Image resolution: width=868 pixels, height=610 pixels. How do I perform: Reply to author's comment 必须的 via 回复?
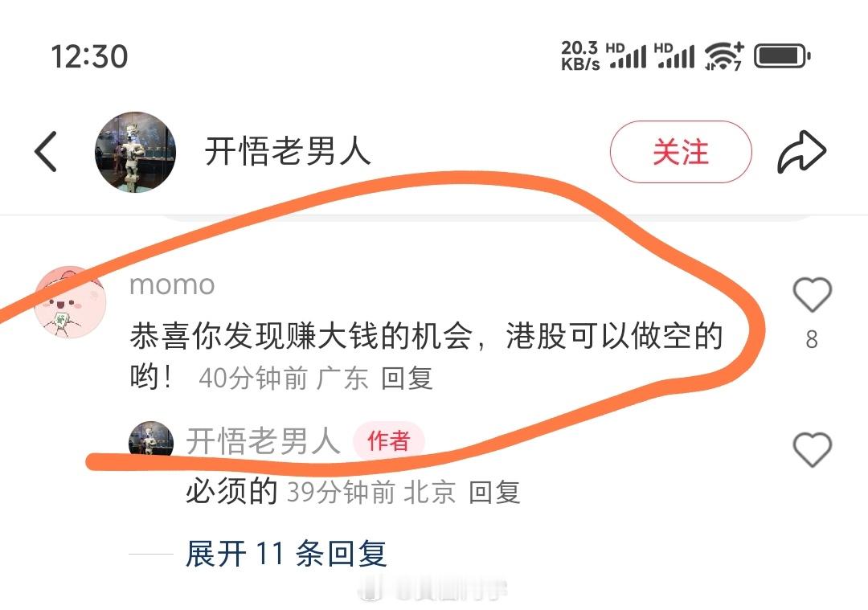494,492
